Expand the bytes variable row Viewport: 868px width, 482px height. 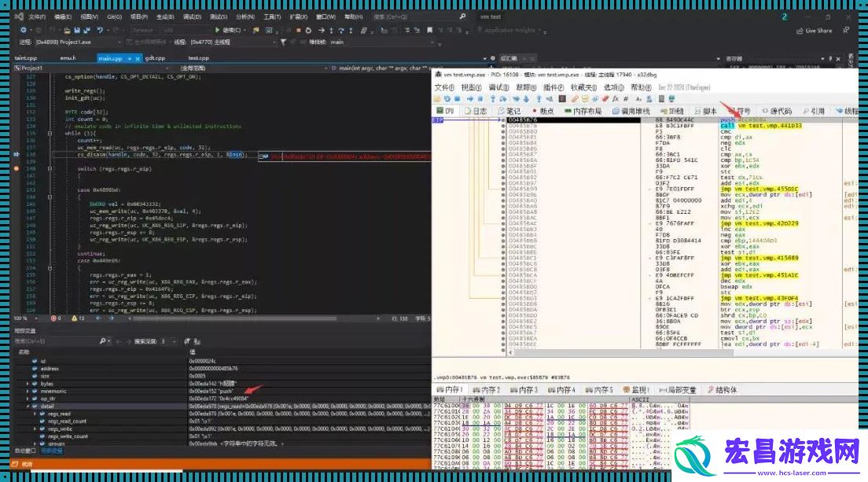tap(28, 384)
